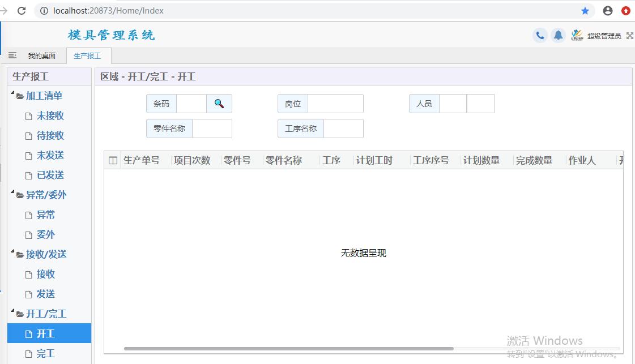Image resolution: width=635 pixels, height=364 pixels.
Task: Open the 完工 sidebar item
Action: click(45, 353)
